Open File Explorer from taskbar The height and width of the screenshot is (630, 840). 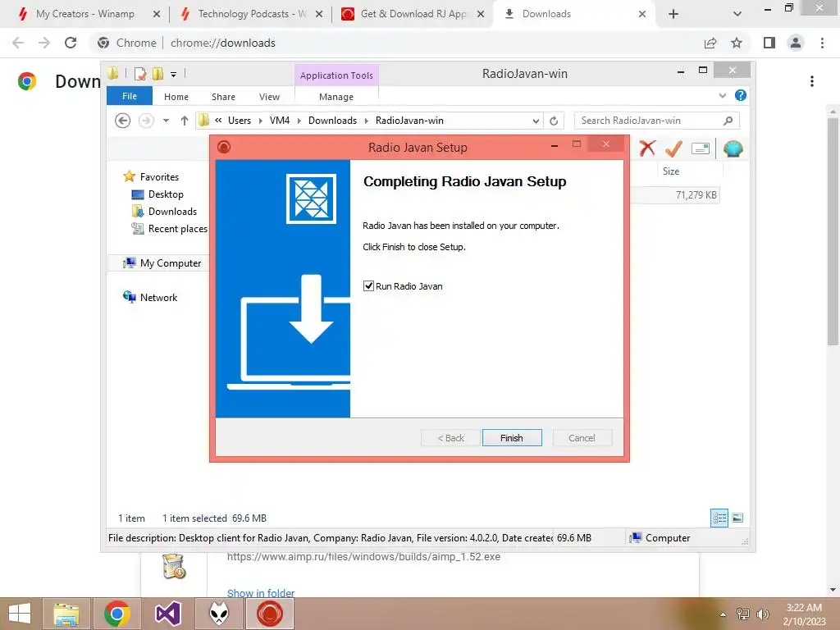(66, 614)
